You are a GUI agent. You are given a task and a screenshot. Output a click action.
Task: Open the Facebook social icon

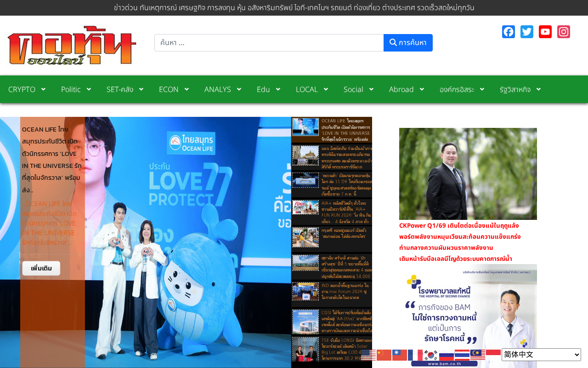[x=509, y=32]
